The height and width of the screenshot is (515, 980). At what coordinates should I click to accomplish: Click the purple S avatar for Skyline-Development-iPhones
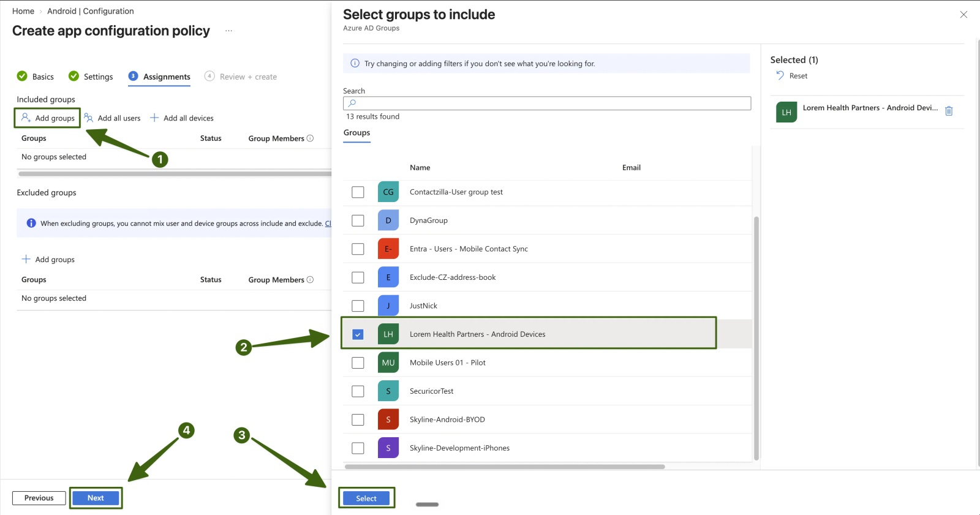coord(388,448)
